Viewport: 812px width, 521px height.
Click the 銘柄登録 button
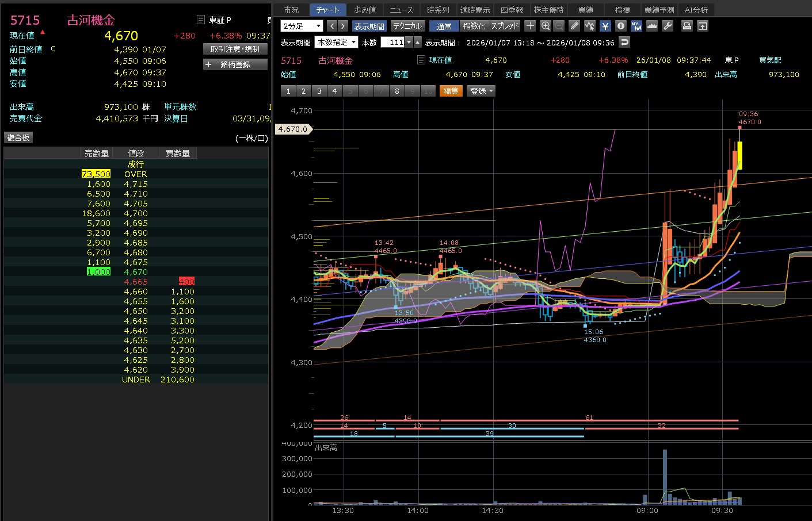pyautogui.click(x=235, y=64)
